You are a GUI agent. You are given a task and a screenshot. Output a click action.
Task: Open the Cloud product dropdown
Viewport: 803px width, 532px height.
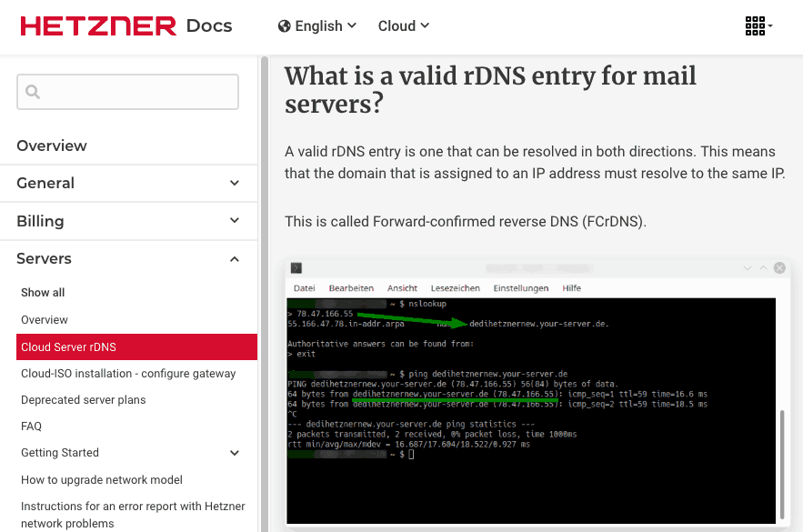404,26
